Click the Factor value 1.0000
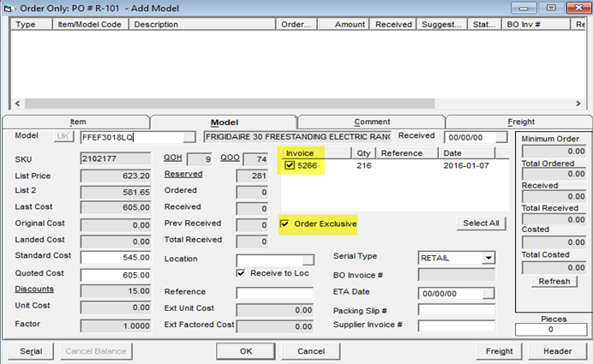The height and width of the screenshot is (364, 593). coord(116,325)
